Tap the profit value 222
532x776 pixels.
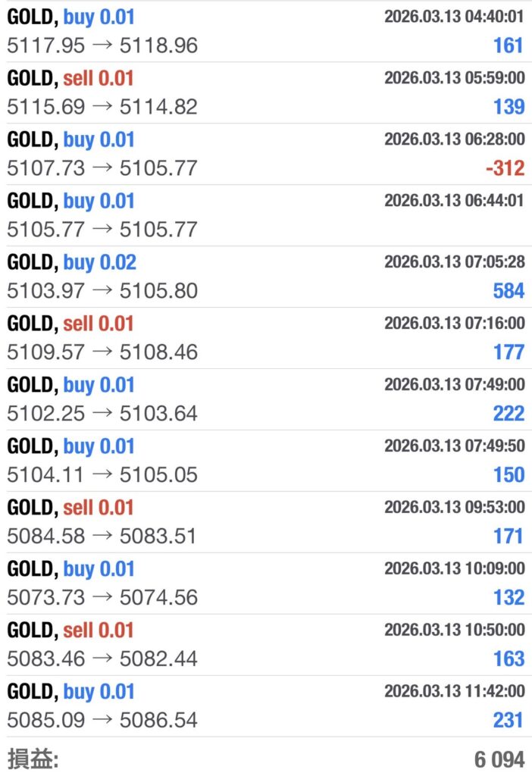pos(508,414)
